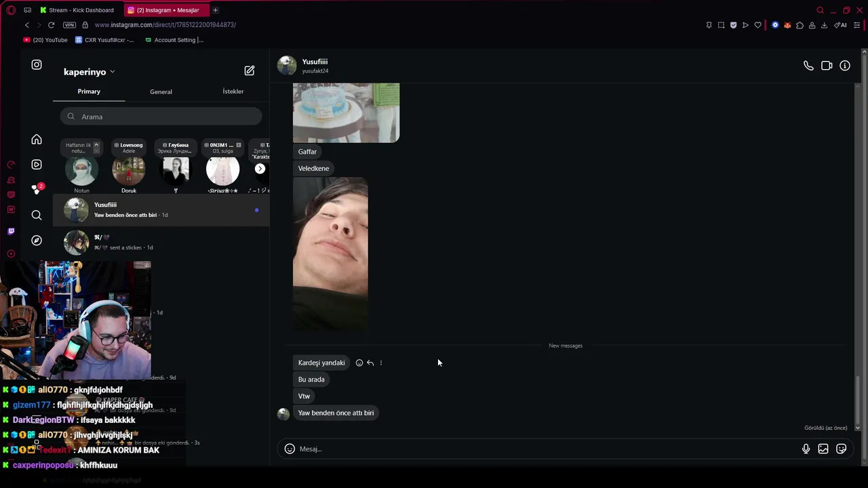Open new browser tab plus button
868x488 pixels.
click(x=215, y=10)
